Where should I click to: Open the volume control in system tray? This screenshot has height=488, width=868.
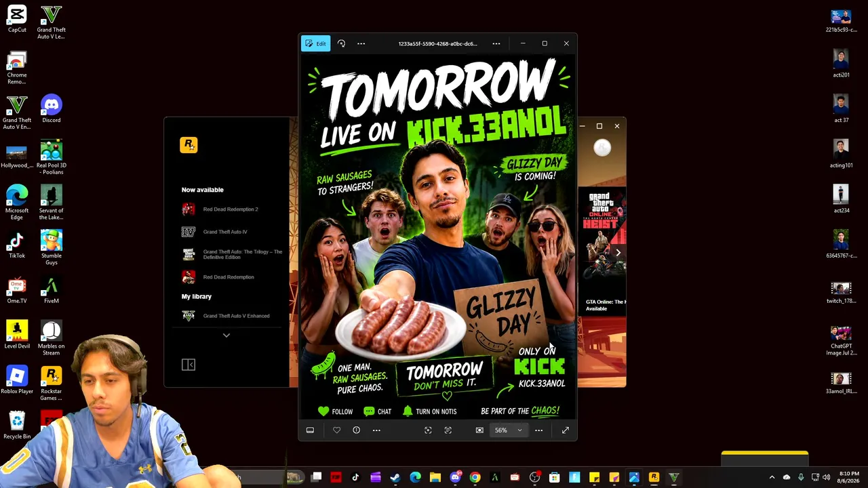click(x=826, y=478)
